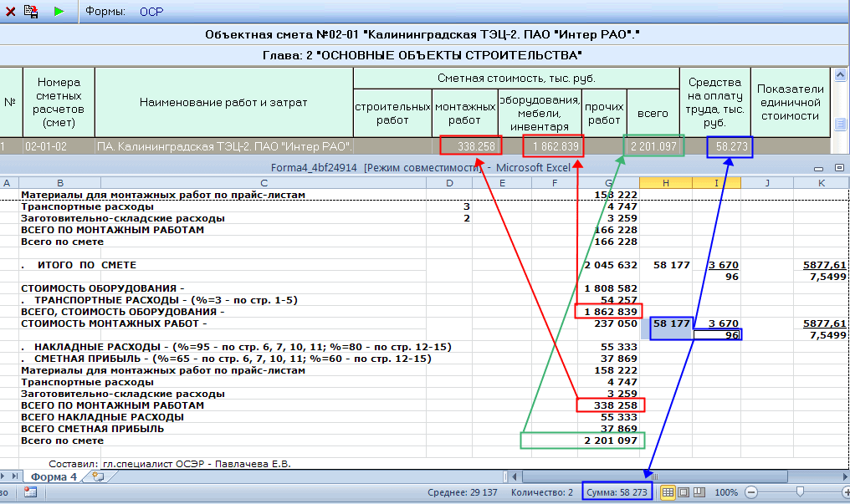Click the ИТОГО ПО СМЕТЕ row label
The image size is (850, 504).
point(79,265)
